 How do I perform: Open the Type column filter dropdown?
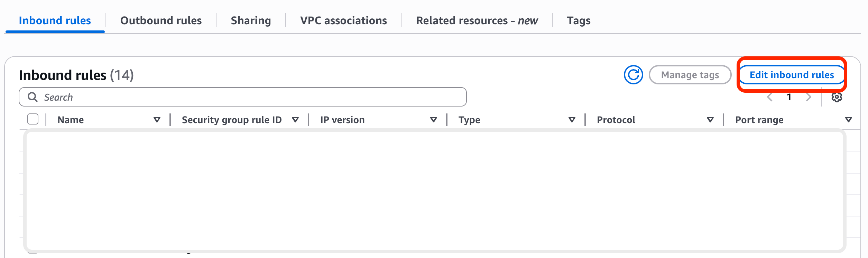click(572, 120)
